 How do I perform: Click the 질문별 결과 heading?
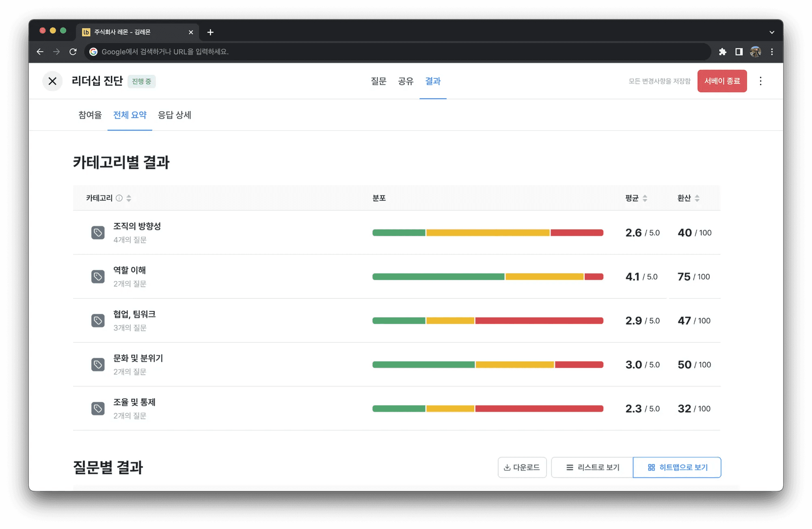pyautogui.click(x=108, y=467)
